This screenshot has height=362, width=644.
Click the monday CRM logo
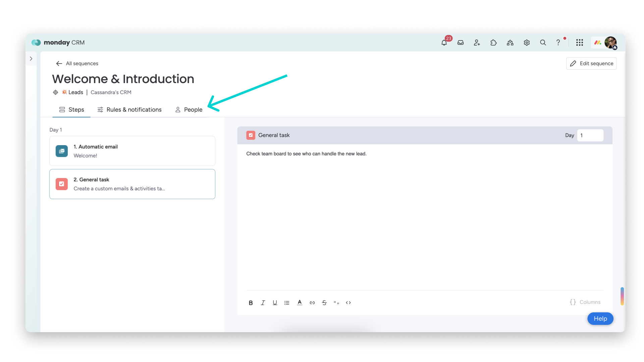point(58,43)
